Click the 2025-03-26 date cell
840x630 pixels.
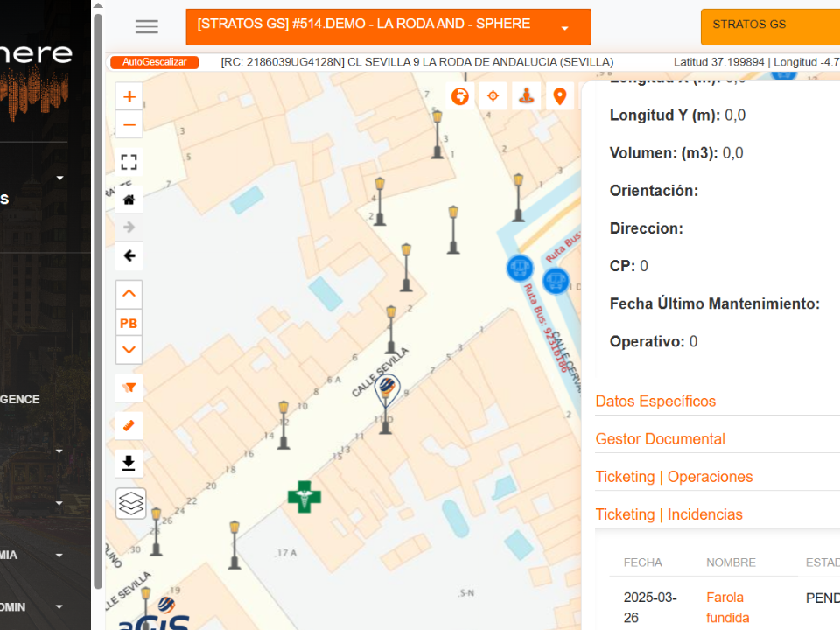tap(650, 607)
